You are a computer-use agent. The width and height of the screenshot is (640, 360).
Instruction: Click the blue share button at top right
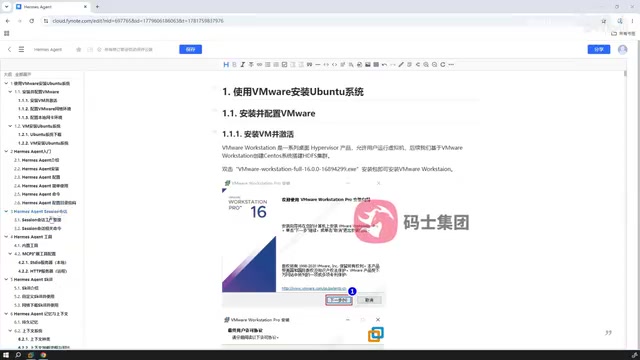click(599, 49)
